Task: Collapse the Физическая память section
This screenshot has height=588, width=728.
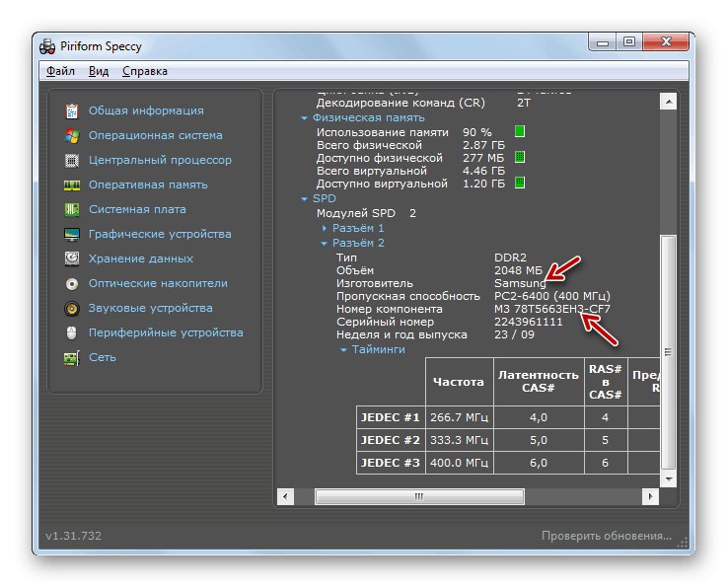Action: point(304,118)
